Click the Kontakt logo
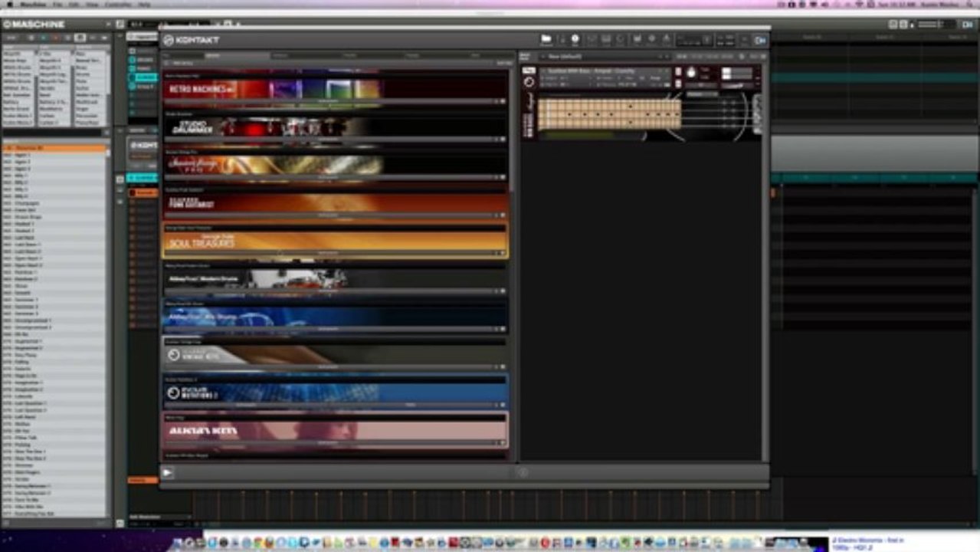Viewport: 980px width, 552px height. click(192, 40)
